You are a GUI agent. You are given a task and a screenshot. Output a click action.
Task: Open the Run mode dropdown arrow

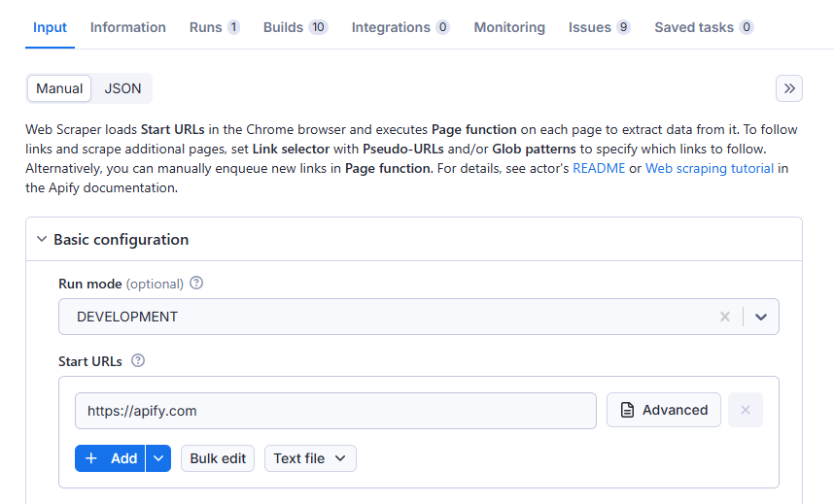pos(761,317)
